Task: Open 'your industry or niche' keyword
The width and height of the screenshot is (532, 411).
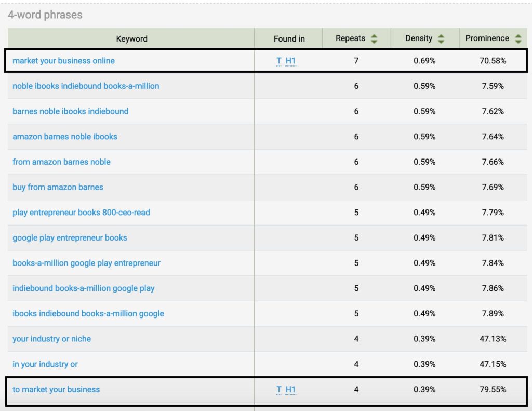Action: tap(51, 339)
